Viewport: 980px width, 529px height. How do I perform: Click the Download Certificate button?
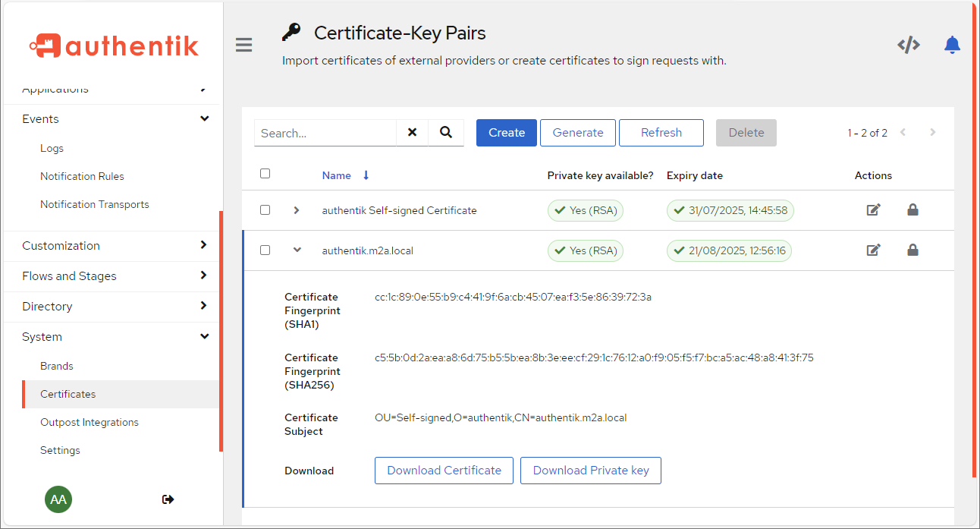coord(444,471)
